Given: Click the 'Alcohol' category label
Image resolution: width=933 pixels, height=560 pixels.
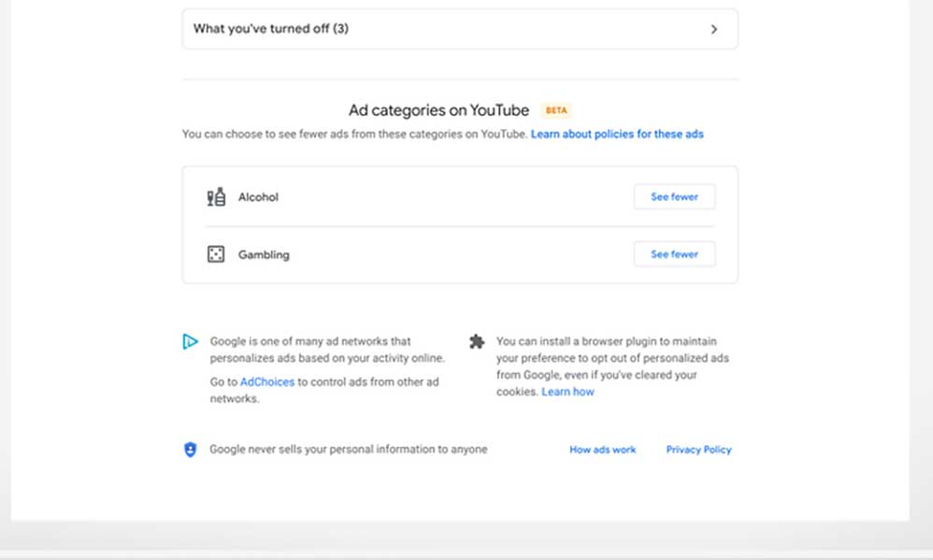Looking at the screenshot, I should point(258,197).
